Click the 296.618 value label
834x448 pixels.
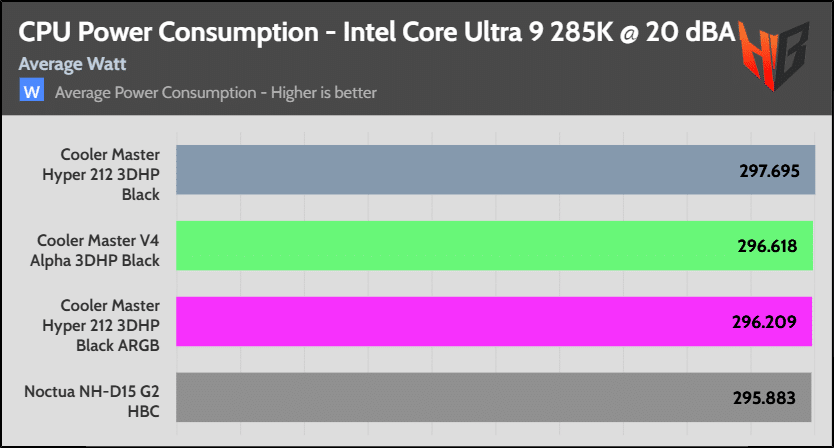tap(764, 246)
